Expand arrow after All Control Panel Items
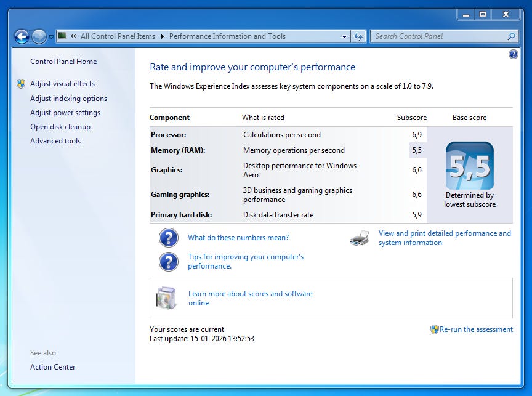The image size is (532, 396). tap(162, 36)
